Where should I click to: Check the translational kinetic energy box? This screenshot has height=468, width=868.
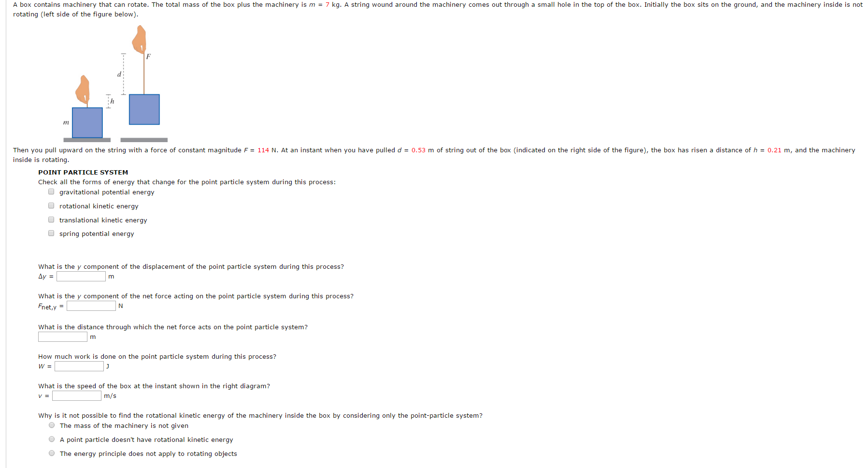click(51, 219)
